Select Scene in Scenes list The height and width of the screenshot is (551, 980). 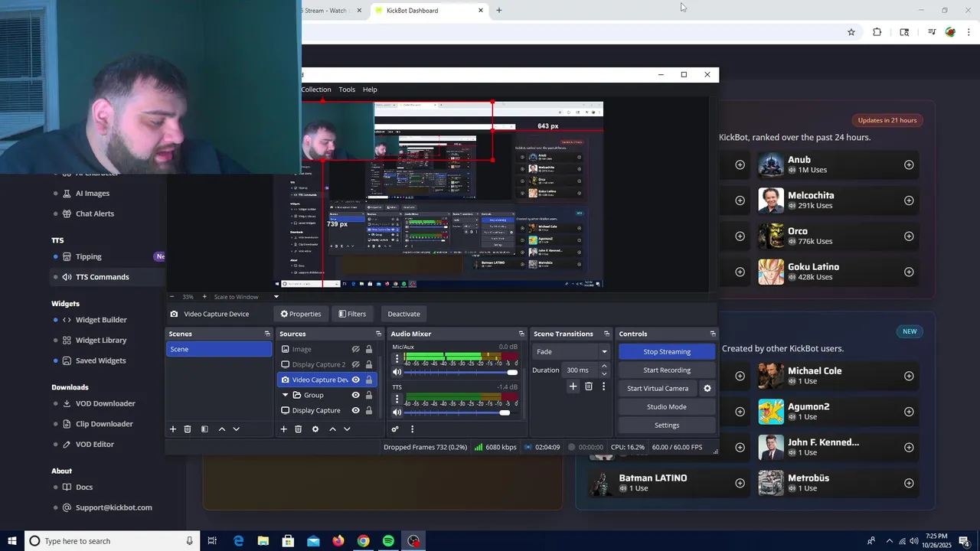pos(219,349)
